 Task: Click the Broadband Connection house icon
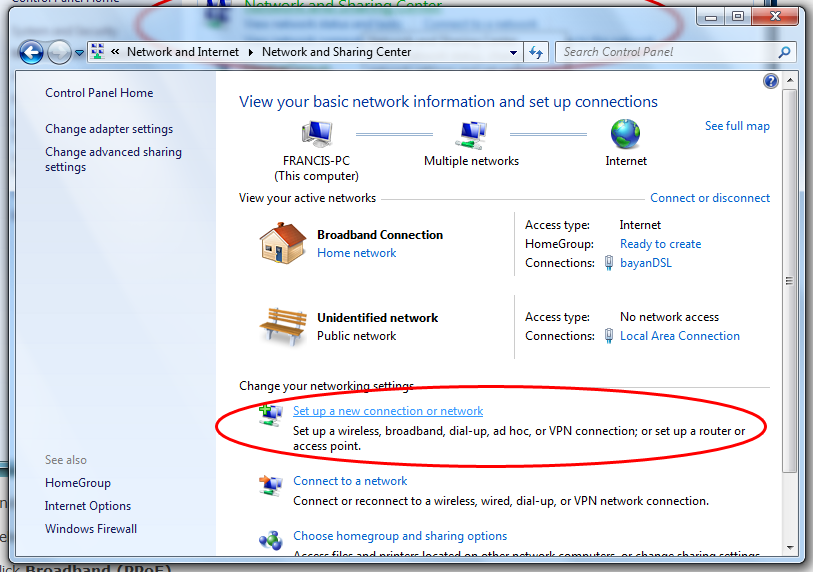282,243
